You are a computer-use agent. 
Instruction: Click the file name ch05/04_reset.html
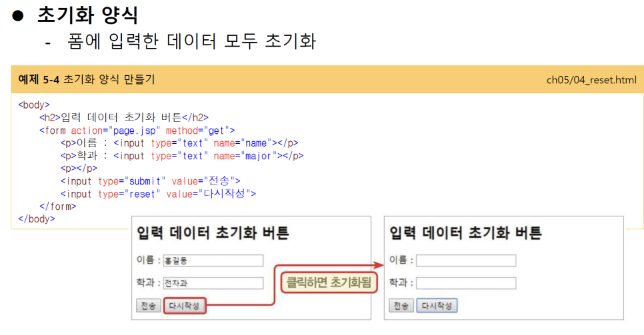(x=591, y=80)
